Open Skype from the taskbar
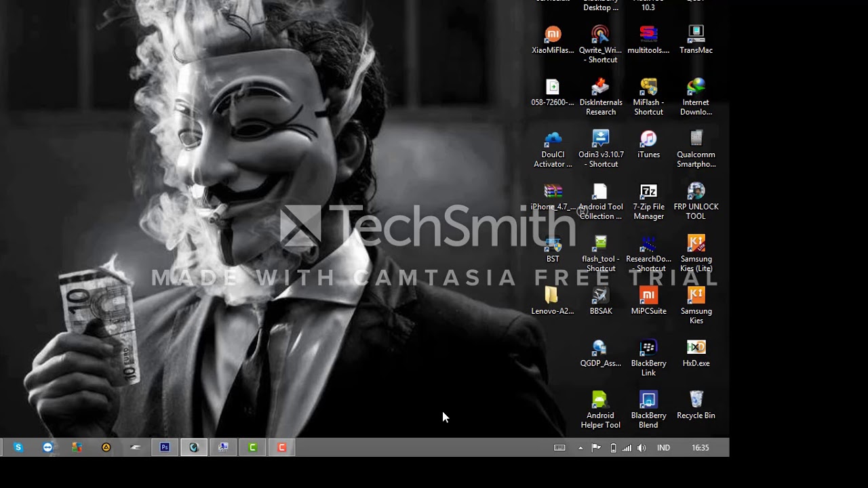Screen dimensions: 868x488 [18, 447]
